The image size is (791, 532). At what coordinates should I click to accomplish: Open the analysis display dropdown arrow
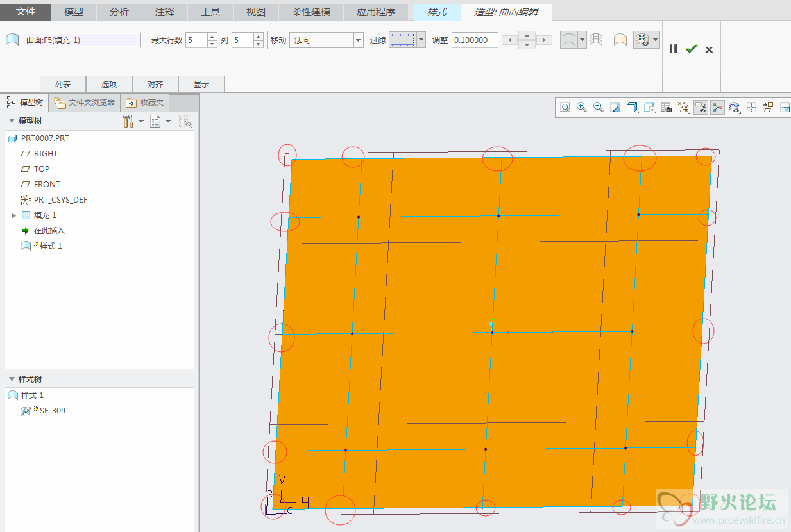(x=655, y=40)
